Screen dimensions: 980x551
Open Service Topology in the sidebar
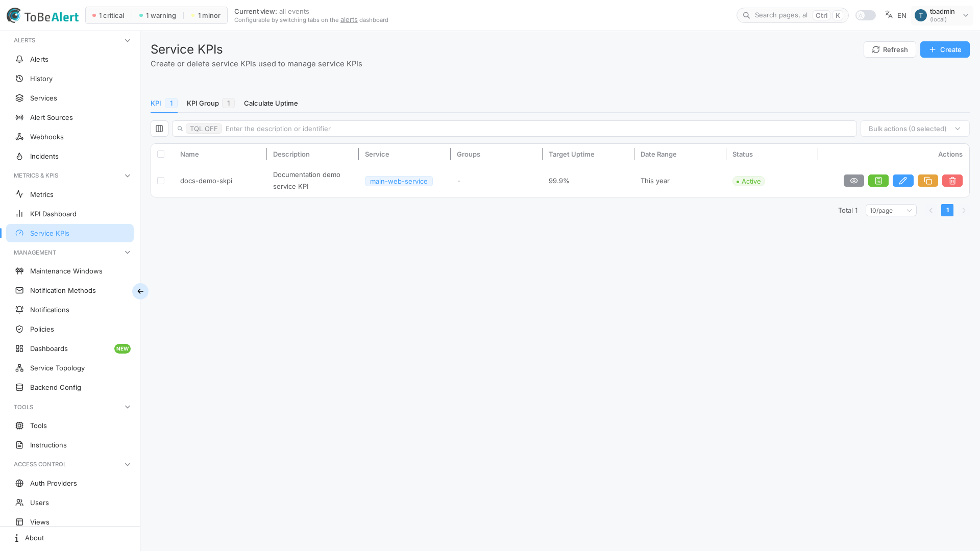point(70,368)
